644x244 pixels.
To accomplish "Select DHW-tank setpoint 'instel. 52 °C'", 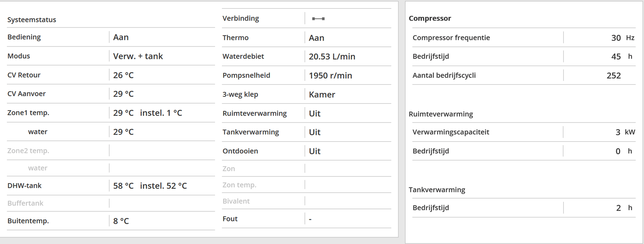I will tap(163, 186).
